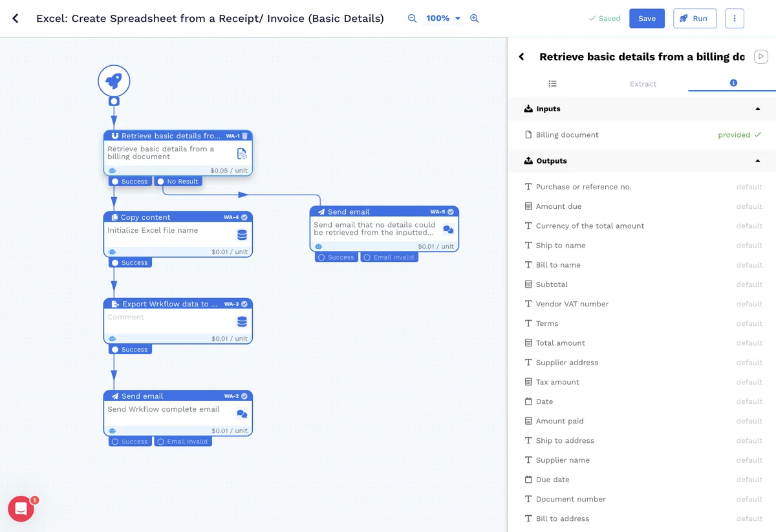776x532 pixels.
Task: Select the Due date output
Action: 642,480
